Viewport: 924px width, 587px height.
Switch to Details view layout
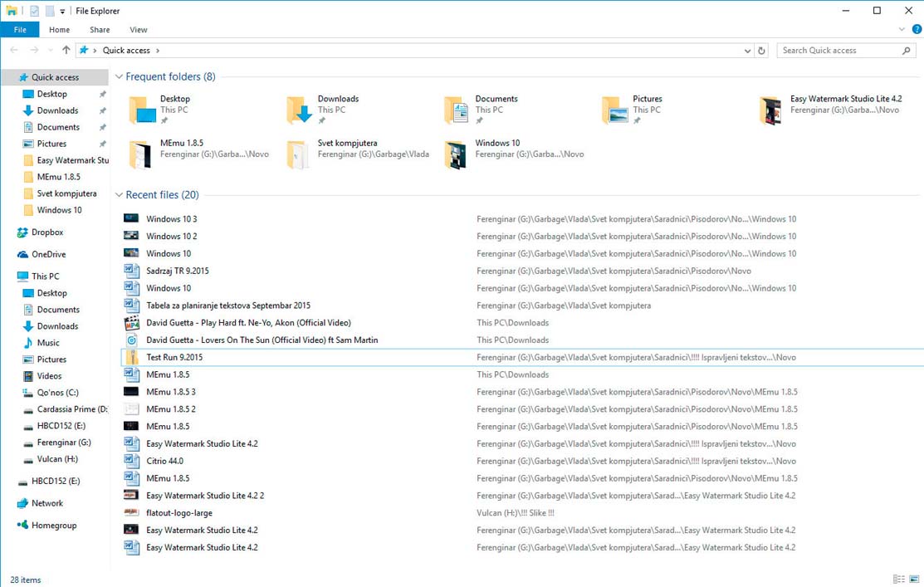pyautogui.click(x=898, y=580)
